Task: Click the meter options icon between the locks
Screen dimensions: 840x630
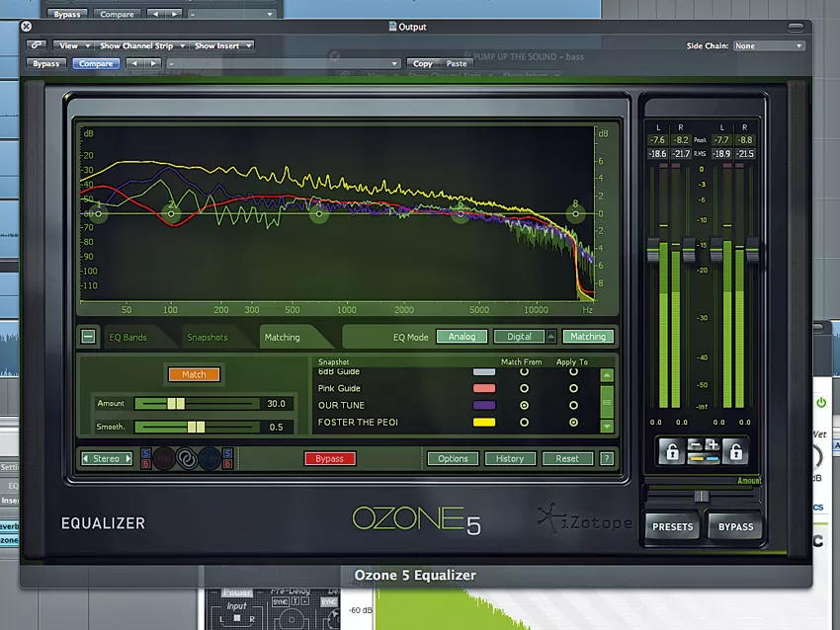Action: 703,452
